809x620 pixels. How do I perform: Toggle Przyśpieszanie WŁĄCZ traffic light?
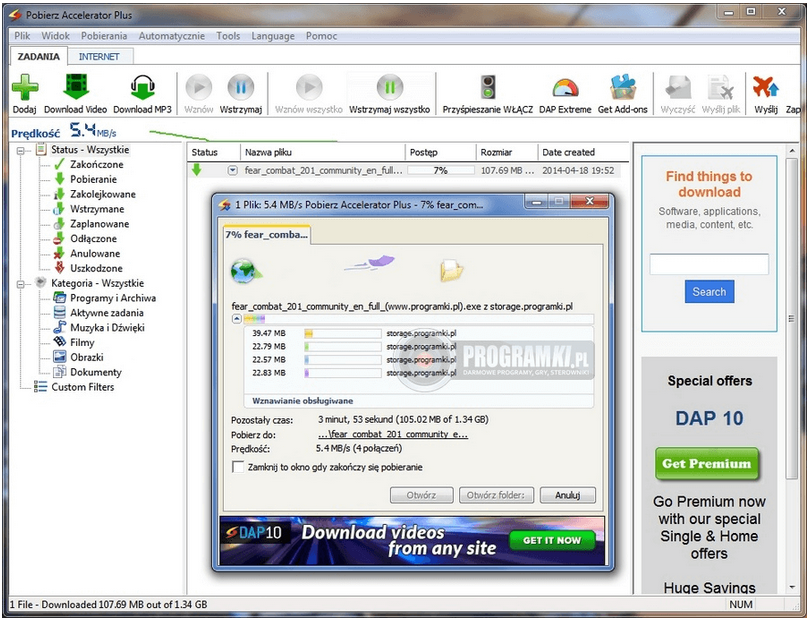[488, 87]
